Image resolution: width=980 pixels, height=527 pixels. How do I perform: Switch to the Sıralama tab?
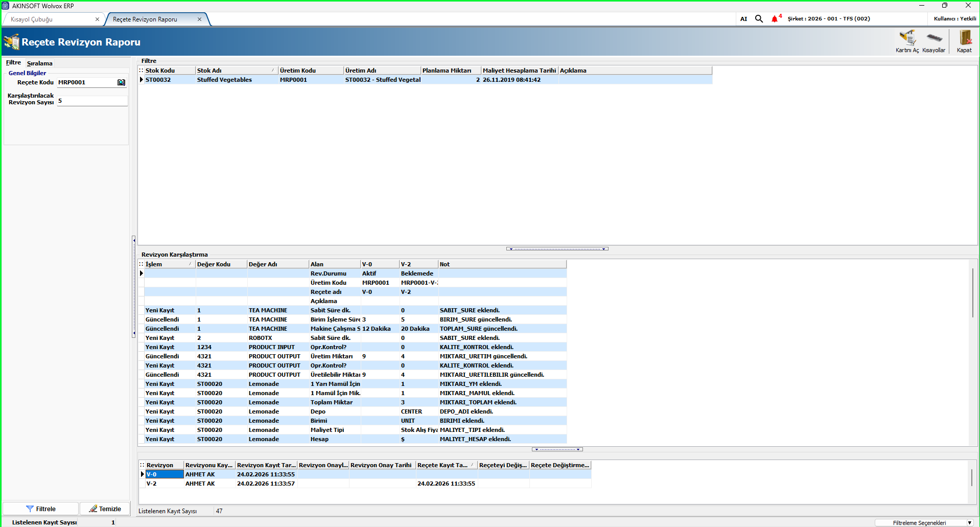[x=39, y=63]
